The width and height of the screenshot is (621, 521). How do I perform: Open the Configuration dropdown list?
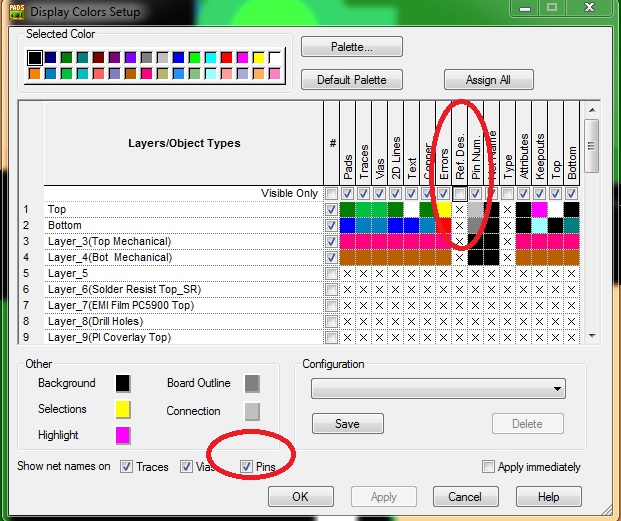pos(438,388)
